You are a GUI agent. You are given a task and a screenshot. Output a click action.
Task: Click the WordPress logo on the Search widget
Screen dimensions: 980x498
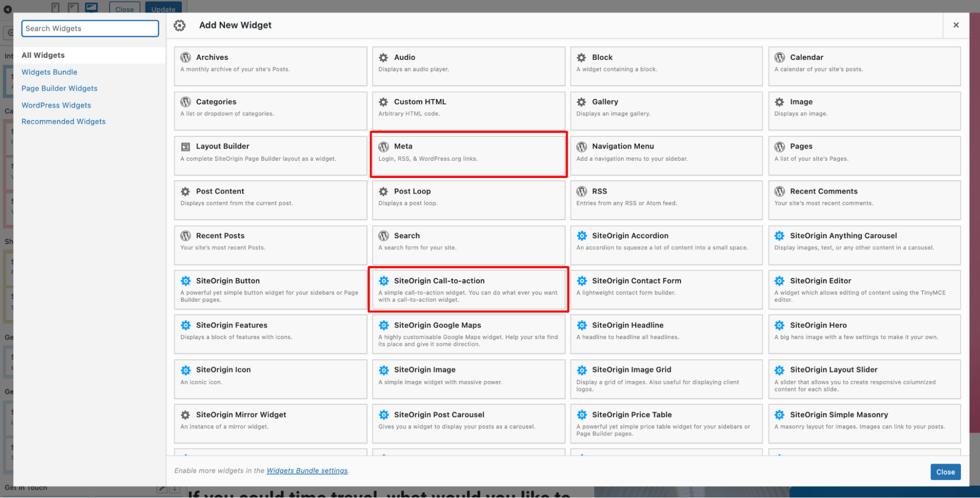pos(384,235)
